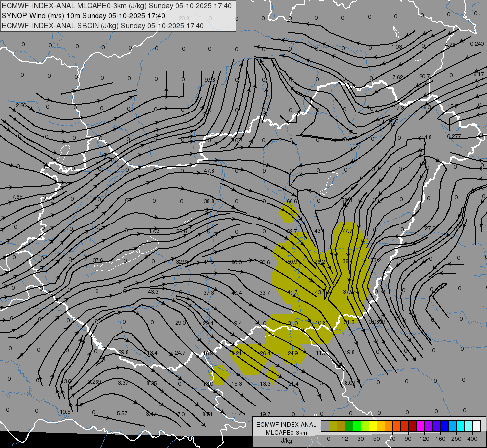Click the legend tick label 70
487x448 pixels.
[392, 439]
